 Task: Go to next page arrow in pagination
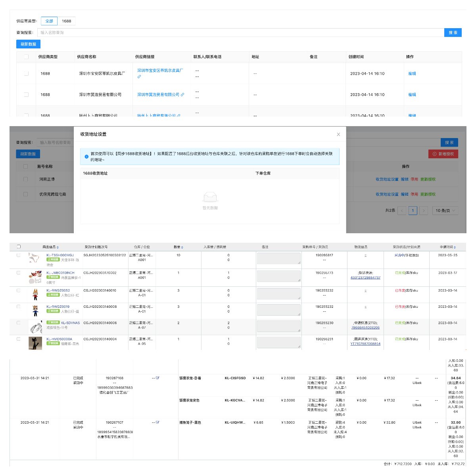coord(424,211)
